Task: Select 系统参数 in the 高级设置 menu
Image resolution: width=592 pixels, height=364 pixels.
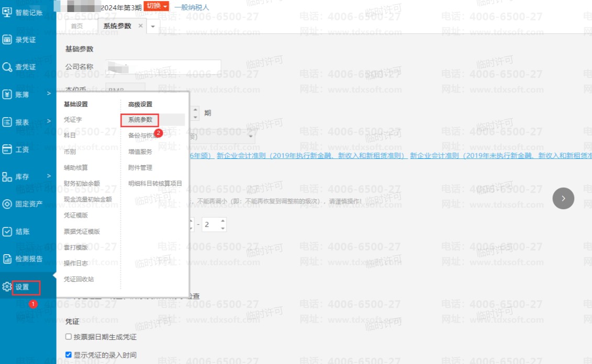Action: click(x=140, y=120)
